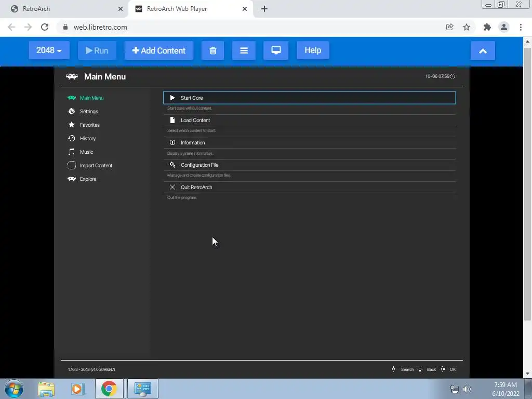
Task: Switch to the RetroArch browser tab
Action: click(64, 9)
